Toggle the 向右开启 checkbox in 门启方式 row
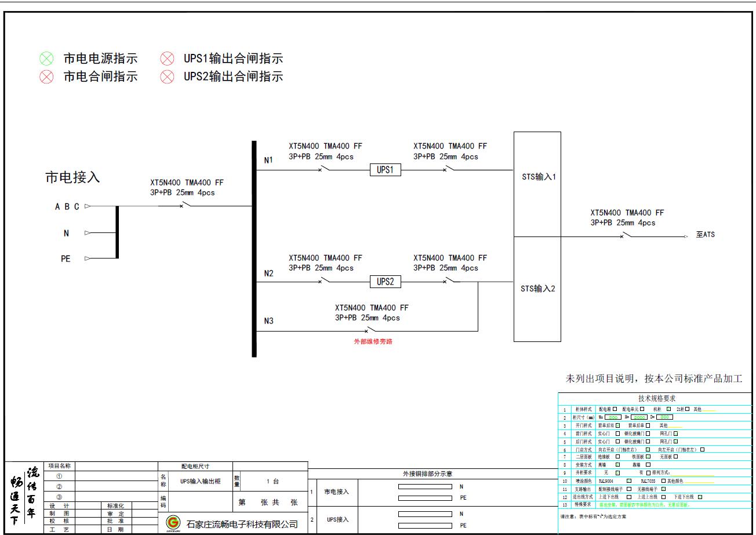The height and width of the screenshot is (535, 756). (x=648, y=449)
